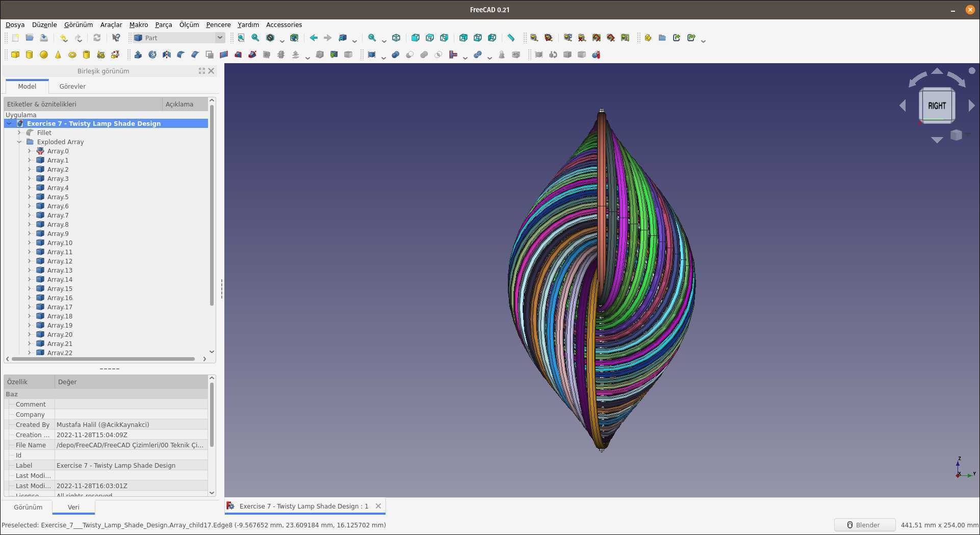Click the Front view icon

pyautogui.click(x=416, y=38)
